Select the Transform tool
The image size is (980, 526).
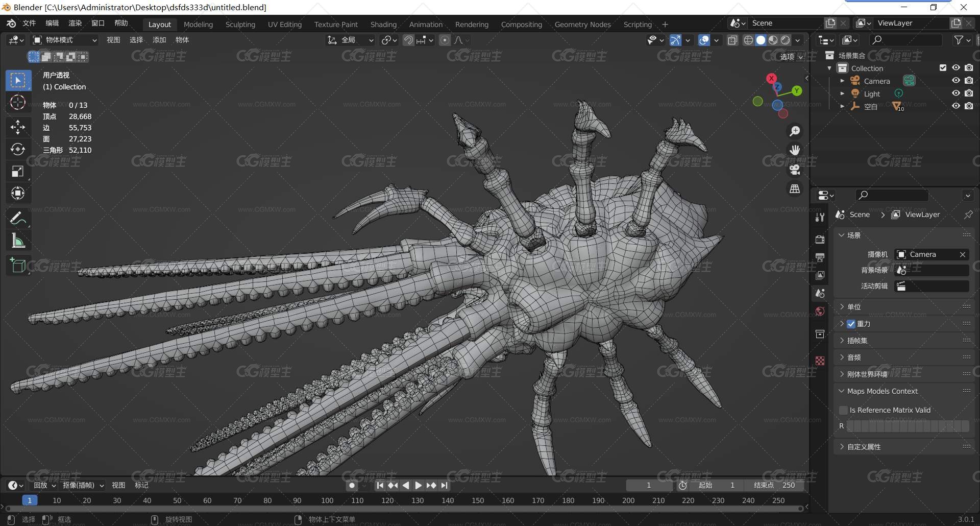pyautogui.click(x=18, y=193)
